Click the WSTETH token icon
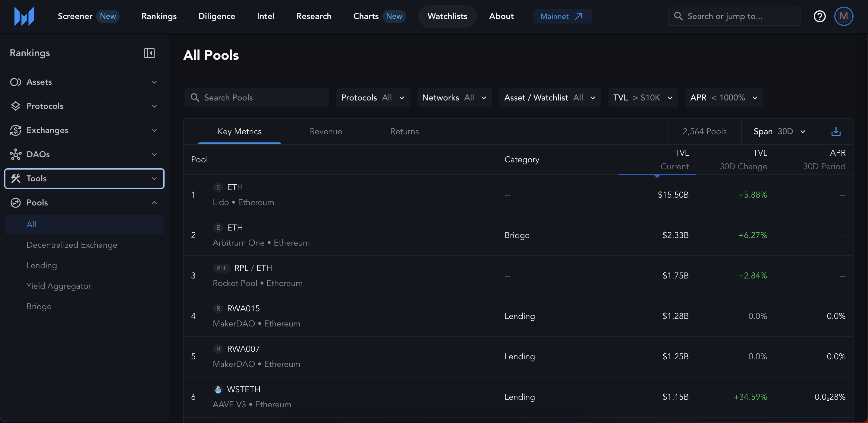Screen dimensions: 868x423 point(218,389)
